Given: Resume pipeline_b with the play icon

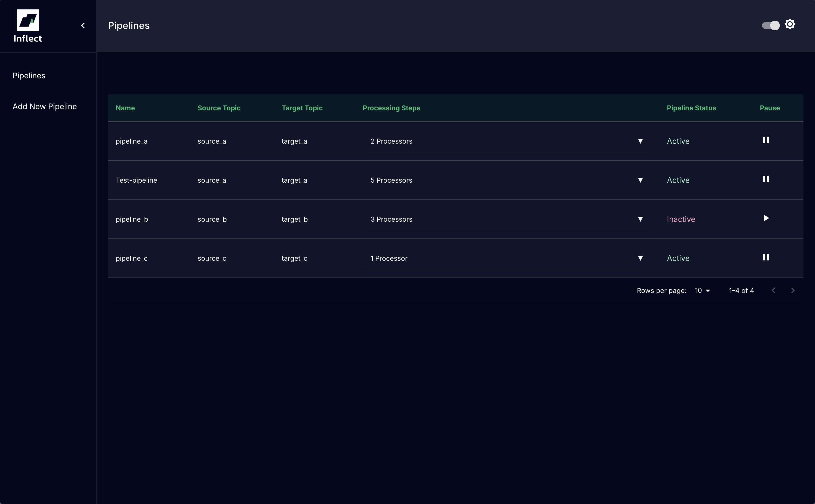Looking at the screenshot, I should tap(766, 218).
